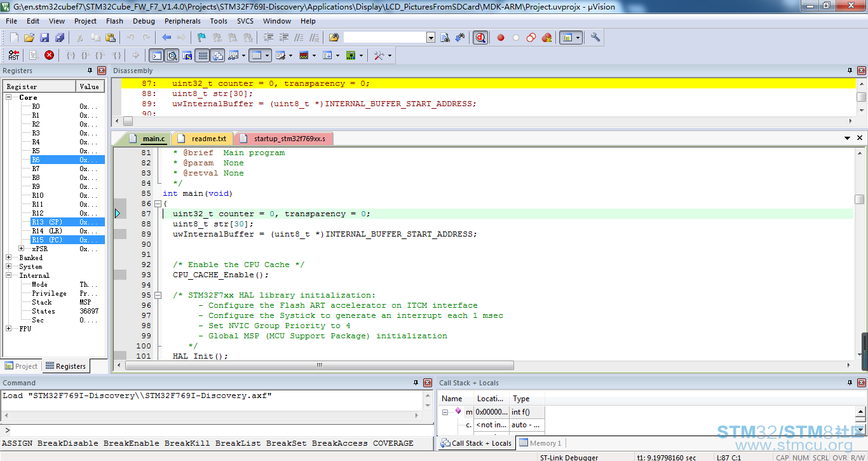Click the Open file folder icon
Viewport: 868px width, 461px height.
point(29,38)
